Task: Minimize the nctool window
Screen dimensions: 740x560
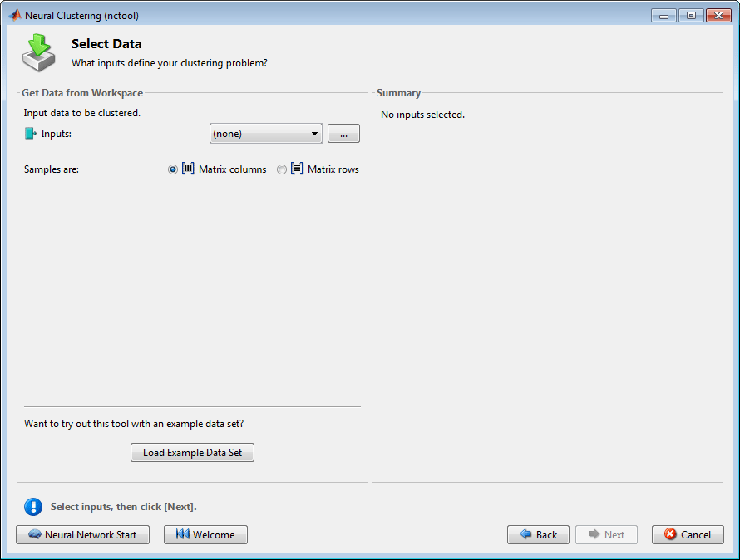Action: click(664, 16)
